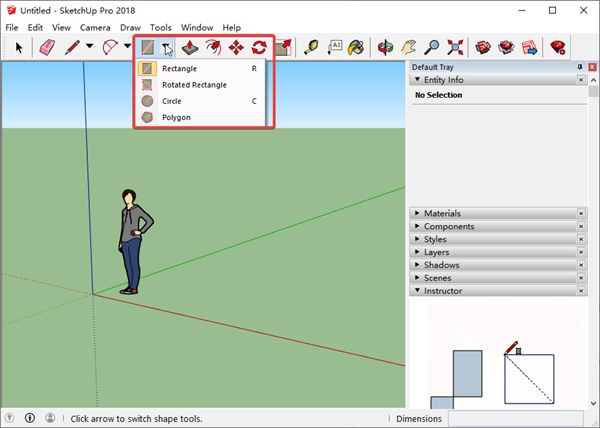Choose Rotated Rectangle from the shape menu
This screenshot has width=600, height=428.
point(201,85)
